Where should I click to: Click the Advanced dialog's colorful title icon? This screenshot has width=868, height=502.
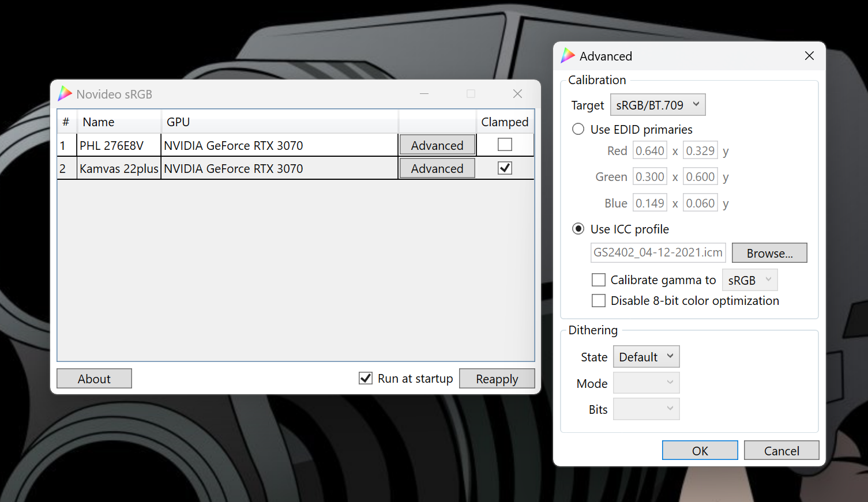click(x=568, y=56)
